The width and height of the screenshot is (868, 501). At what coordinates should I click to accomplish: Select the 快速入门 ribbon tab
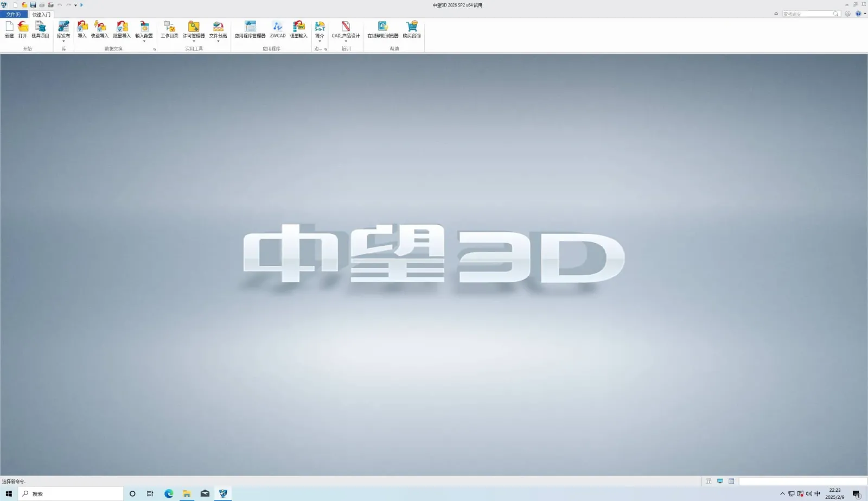pos(41,15)
